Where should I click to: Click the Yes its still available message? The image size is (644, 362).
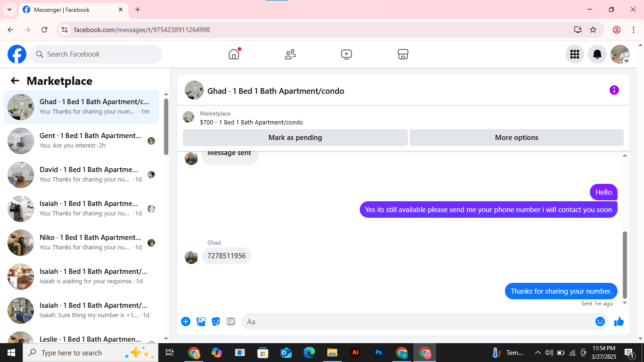488,210
